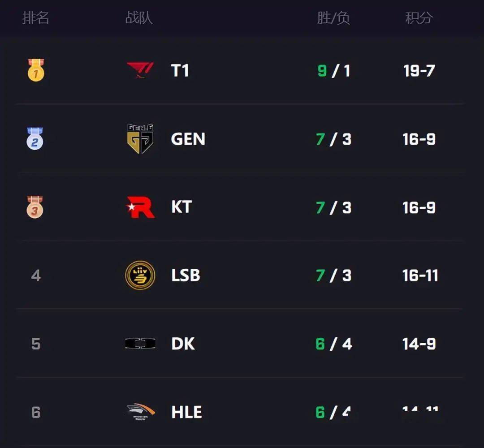484x448 pixels.
Task: Click the Gen.G team logo
Action: [x=140, y=139]
